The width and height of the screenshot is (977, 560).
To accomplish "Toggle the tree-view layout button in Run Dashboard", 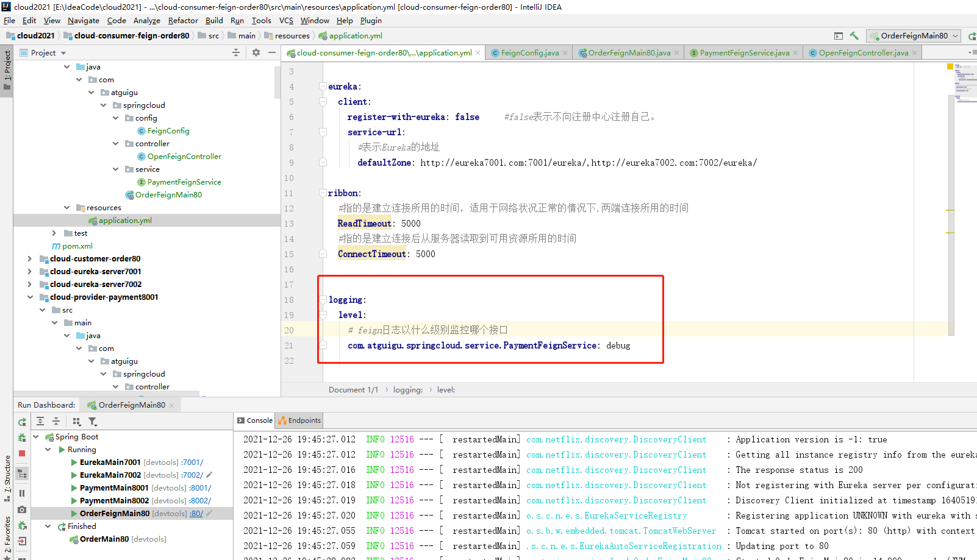I will 22,473.
